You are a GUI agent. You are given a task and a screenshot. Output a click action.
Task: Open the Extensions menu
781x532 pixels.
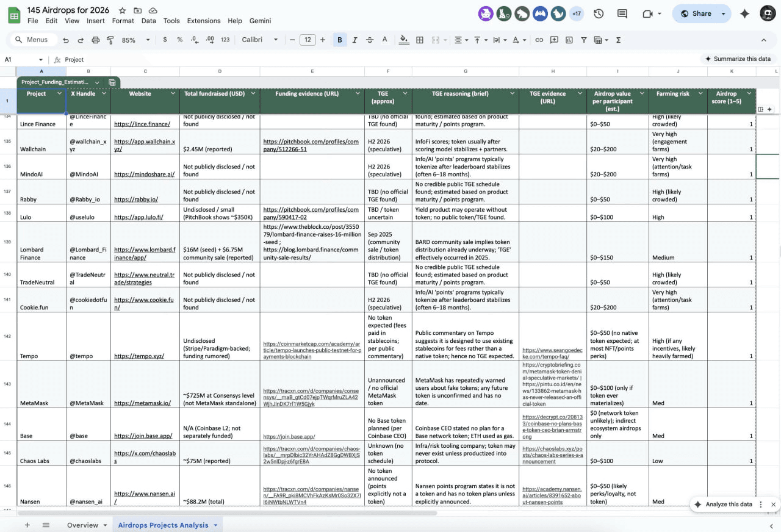(203, 21)
